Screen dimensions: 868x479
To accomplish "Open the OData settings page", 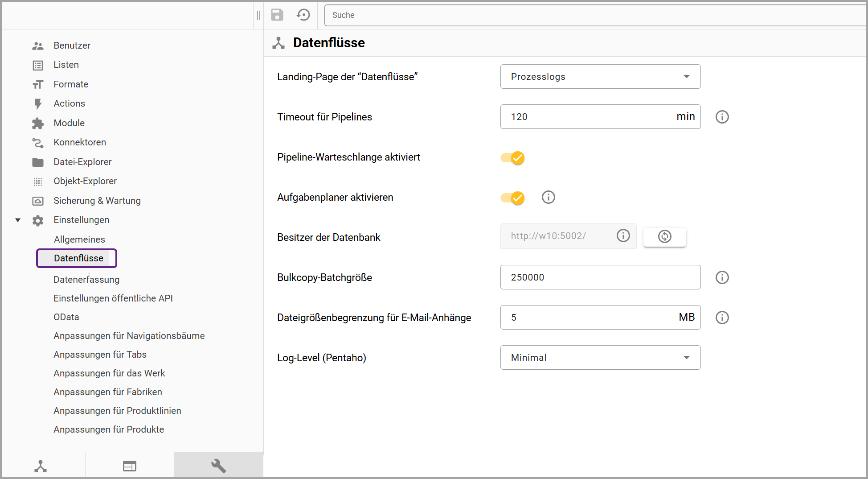I will (66, 317).
